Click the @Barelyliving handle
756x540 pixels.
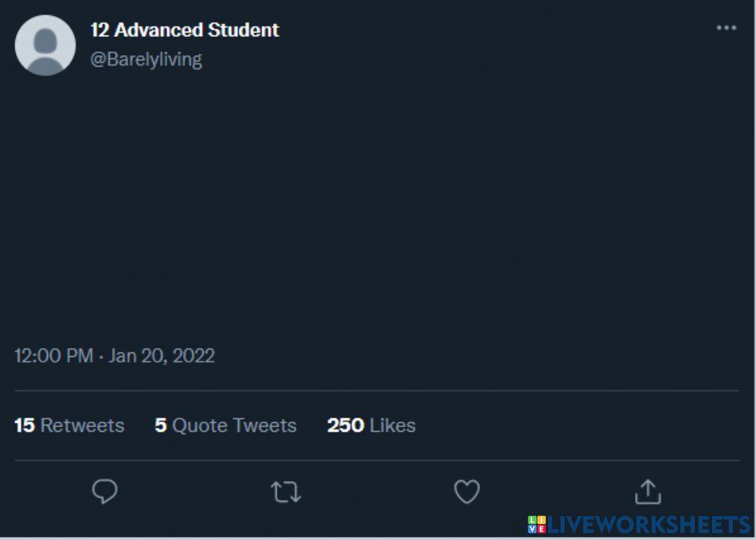[x=146, y=60]
